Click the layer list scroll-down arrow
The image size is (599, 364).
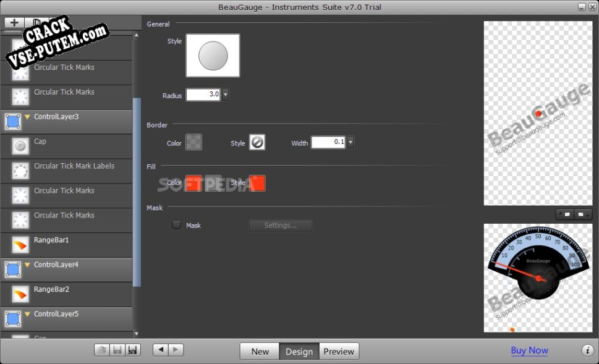[137, 334]
